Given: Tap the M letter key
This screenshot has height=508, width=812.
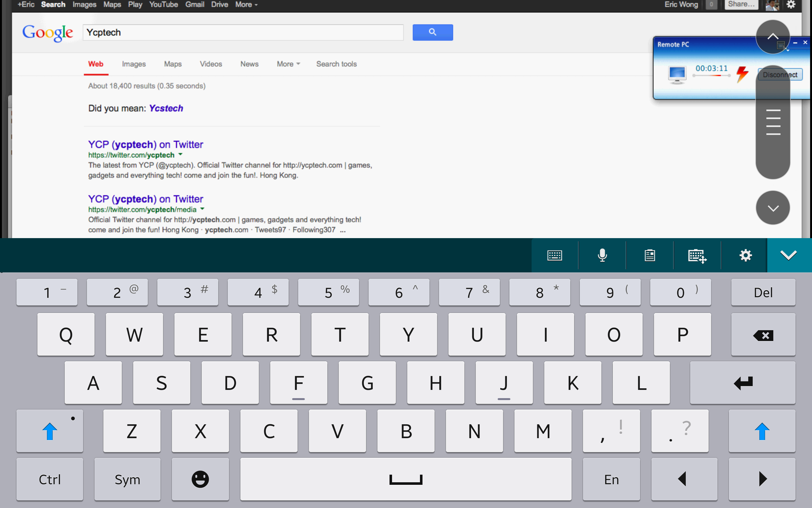Looking at the screenshot, I should (543, 431).
